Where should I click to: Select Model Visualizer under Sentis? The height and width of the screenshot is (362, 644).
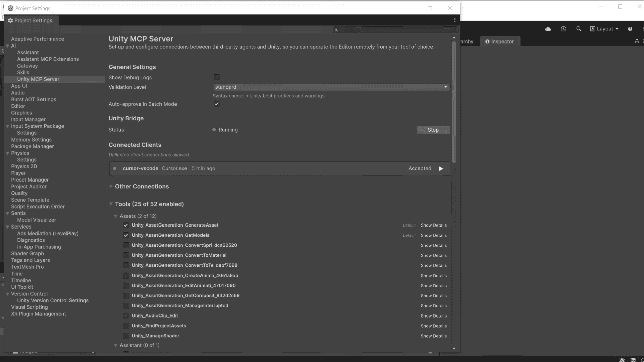point(36,220)
